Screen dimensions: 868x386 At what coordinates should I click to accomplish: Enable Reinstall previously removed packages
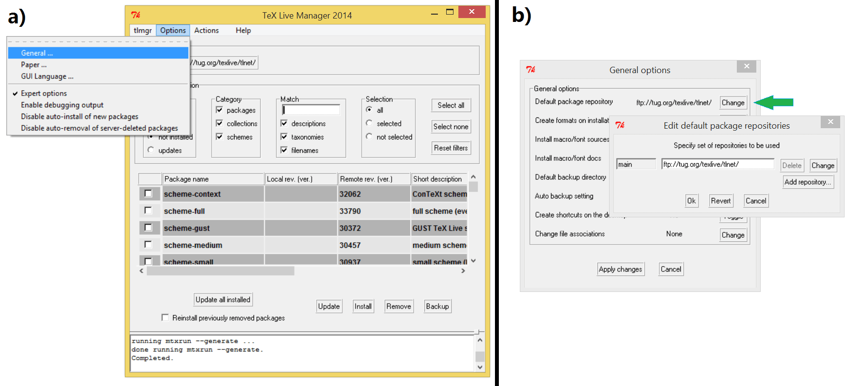click(x=165, y=317)
